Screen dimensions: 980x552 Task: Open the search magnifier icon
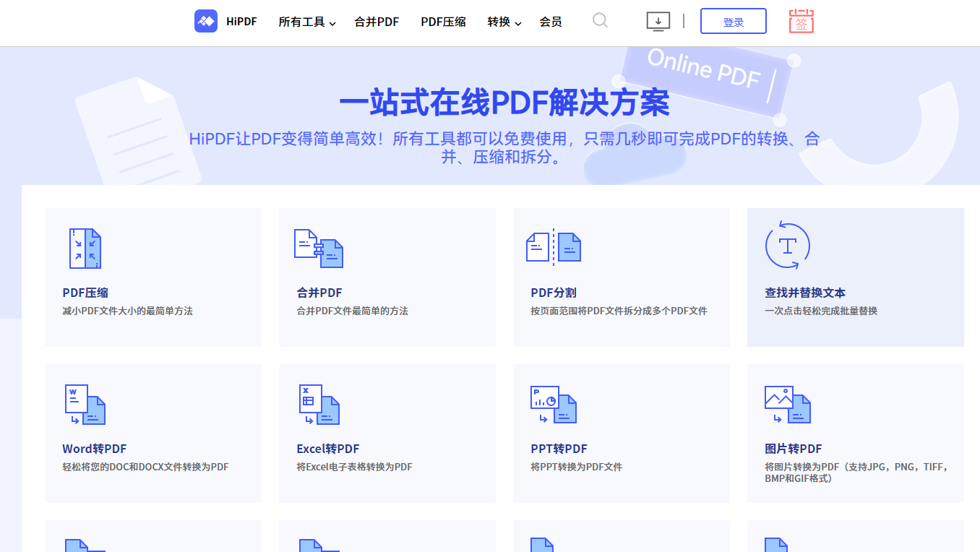coord(600,20)
